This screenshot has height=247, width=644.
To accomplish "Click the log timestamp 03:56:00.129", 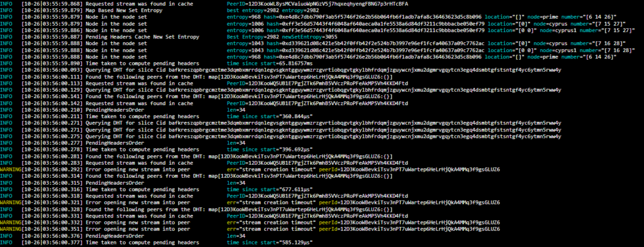I will [52, 89].
